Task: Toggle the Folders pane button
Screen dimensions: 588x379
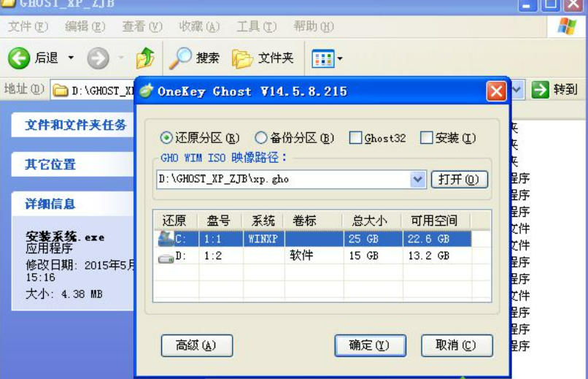Action: [x=263, y=58]
